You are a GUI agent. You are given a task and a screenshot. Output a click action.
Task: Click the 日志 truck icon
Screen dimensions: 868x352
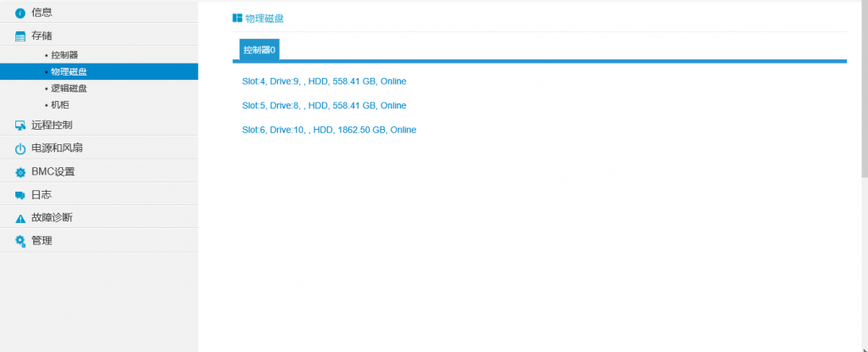(20, 195)
